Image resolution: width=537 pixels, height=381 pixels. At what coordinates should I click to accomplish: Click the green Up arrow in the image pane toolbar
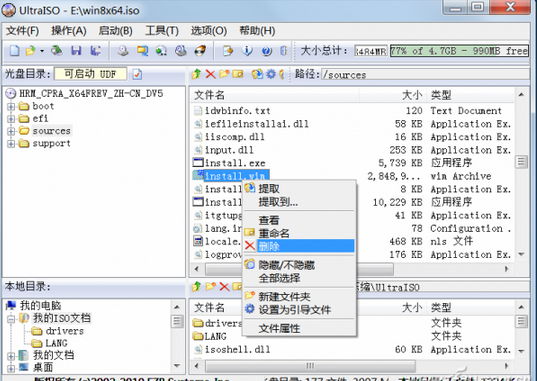tap(197, 74)
